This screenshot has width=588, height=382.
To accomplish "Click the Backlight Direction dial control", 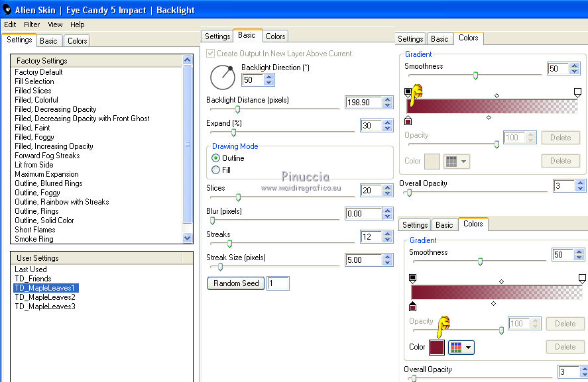I will click(223, 77).
